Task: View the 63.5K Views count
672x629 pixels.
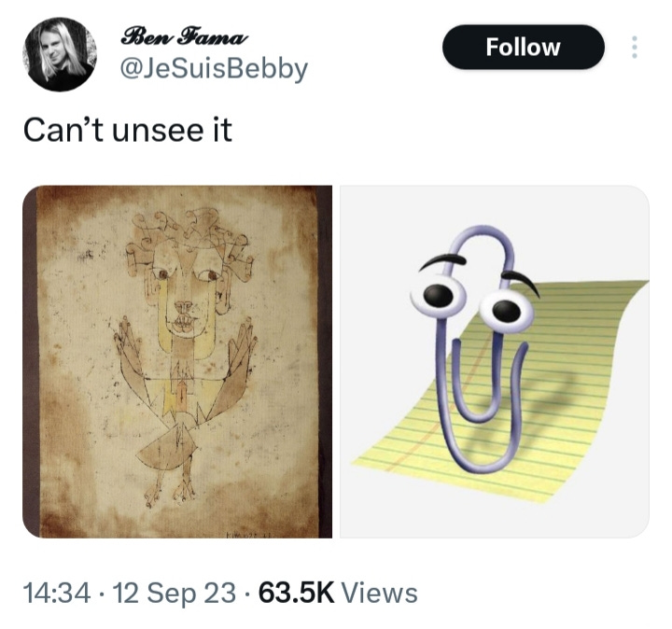Action: [x=338, y=593]
